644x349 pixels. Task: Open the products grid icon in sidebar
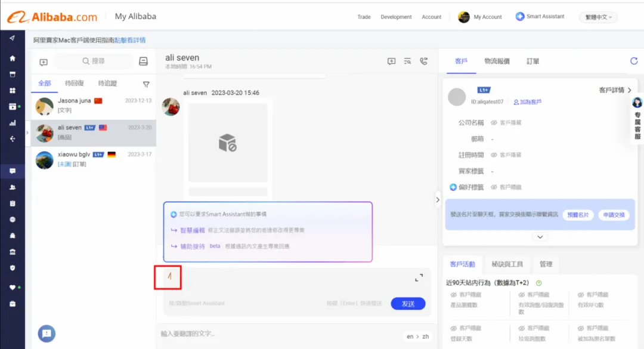pyautogui.click(x=13, y=91)
